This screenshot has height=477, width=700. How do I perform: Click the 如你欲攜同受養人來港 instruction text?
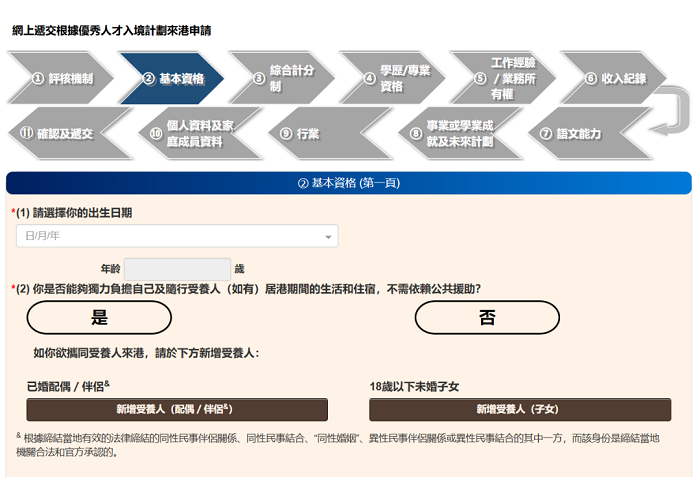pos(146,353)
